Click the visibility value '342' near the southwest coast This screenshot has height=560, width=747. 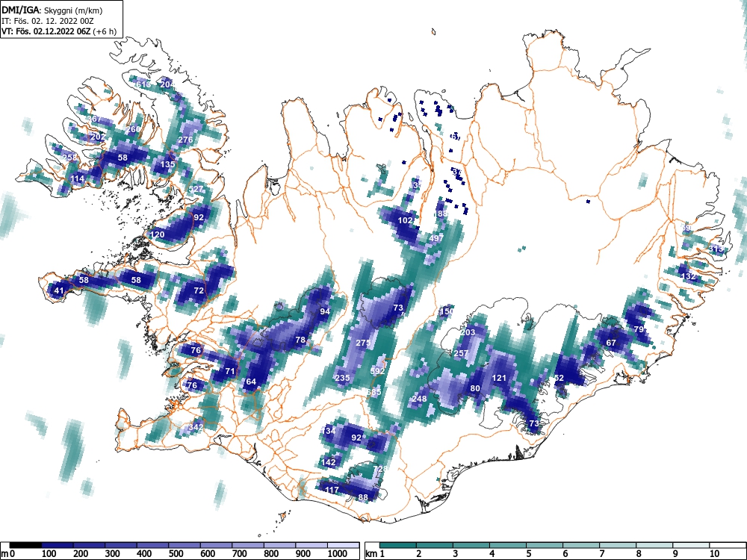pos(196,427)
